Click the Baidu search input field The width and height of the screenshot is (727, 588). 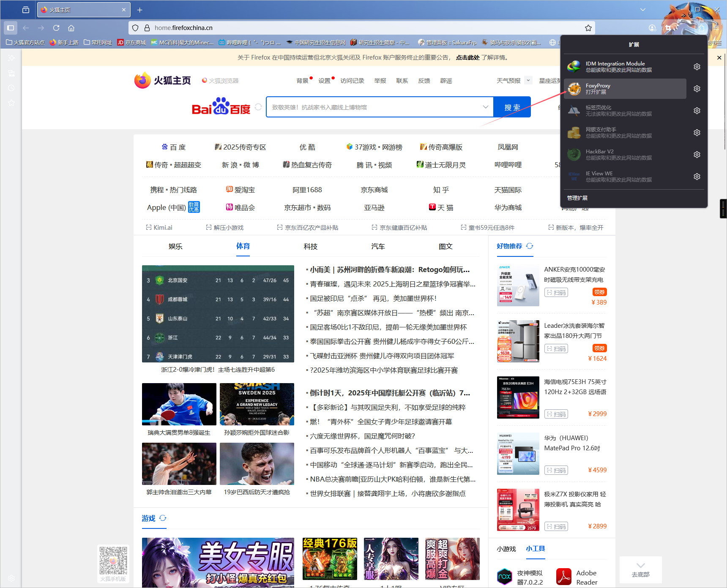pos(376,107)
